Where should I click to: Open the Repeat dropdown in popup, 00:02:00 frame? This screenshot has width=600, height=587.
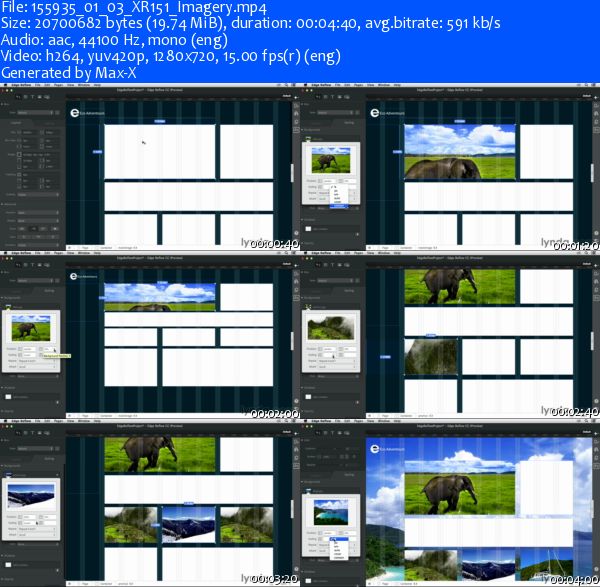[37, 361]
